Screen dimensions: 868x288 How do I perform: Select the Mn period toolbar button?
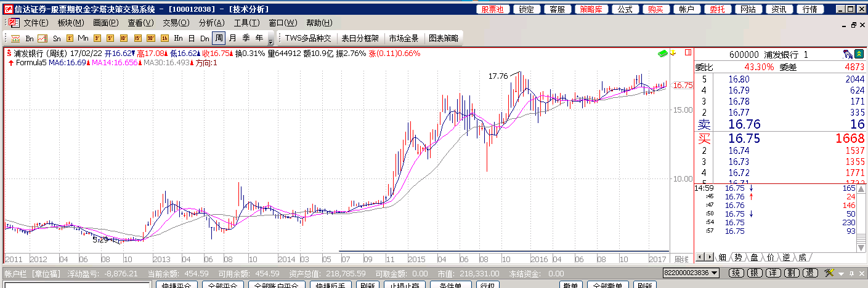point(83,38)
